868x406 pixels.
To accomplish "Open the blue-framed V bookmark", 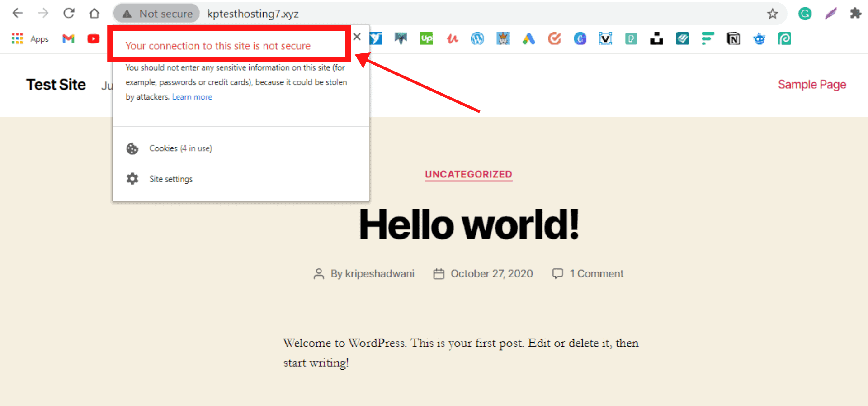I will 605,38.
